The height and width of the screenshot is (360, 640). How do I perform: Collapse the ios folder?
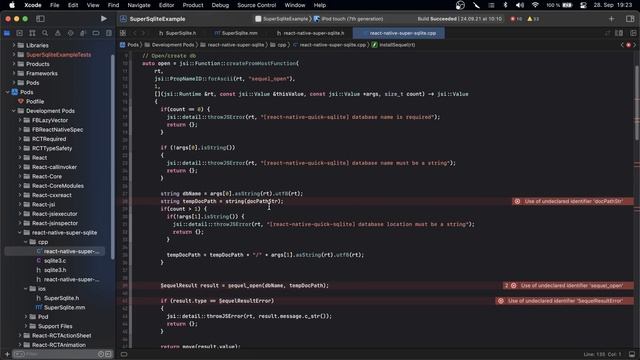tap(26, 289)
